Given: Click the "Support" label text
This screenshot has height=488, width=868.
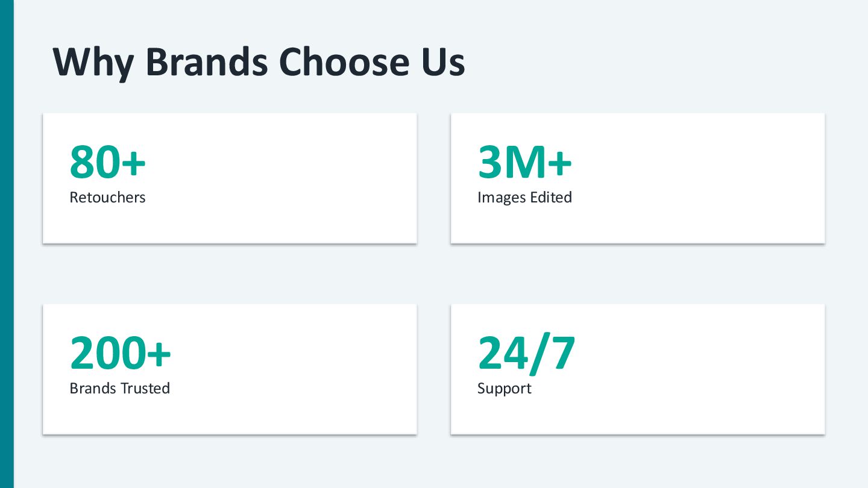Looking at the screenshot, I should [x=504, y=389].
